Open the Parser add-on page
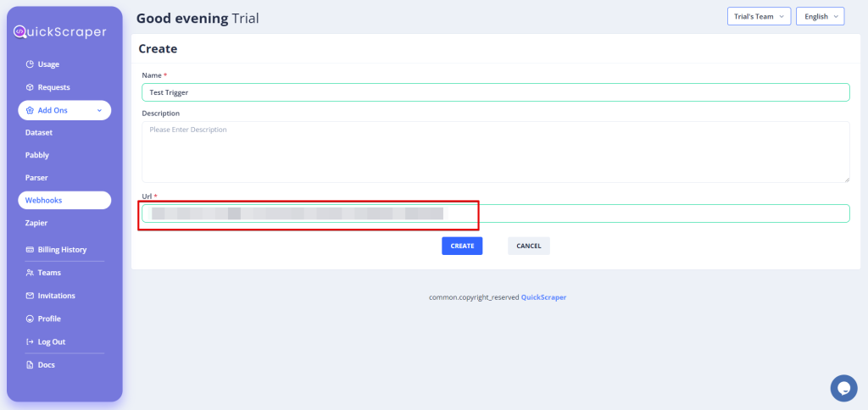Screen dimensions: 868x410 tap(36, 178)
